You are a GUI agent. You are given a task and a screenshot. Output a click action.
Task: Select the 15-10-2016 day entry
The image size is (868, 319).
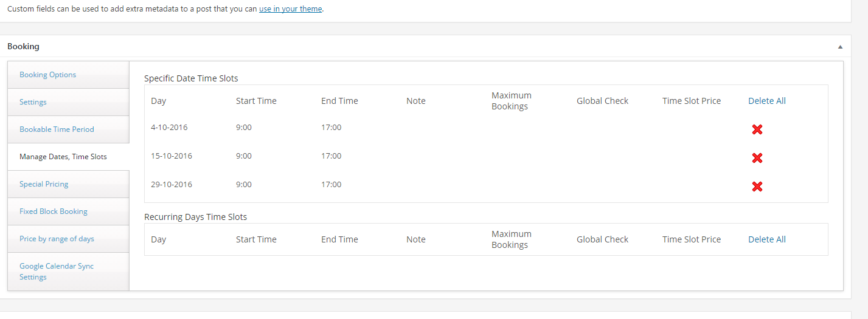(x=172, y=156)
